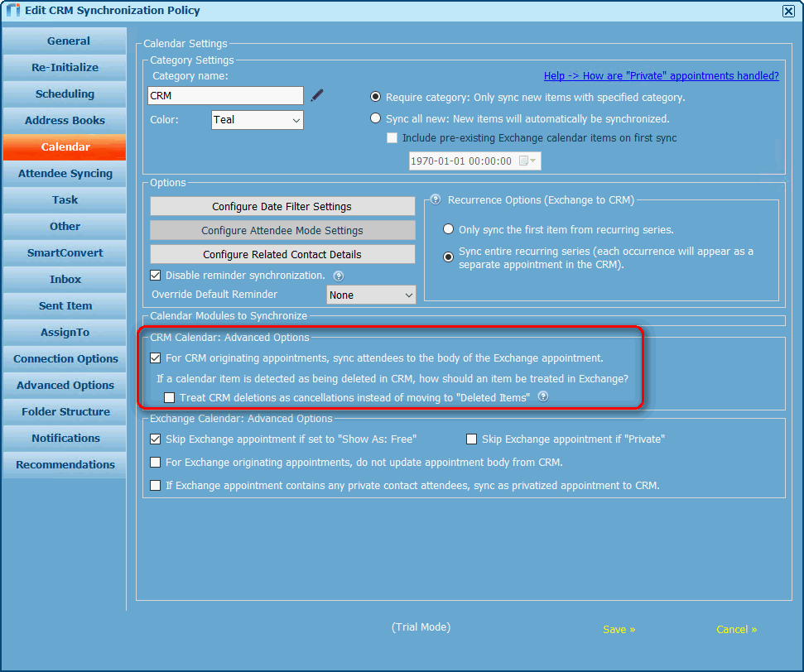
Task: Switch to the Scheduling tab
Action: [65, 94]
